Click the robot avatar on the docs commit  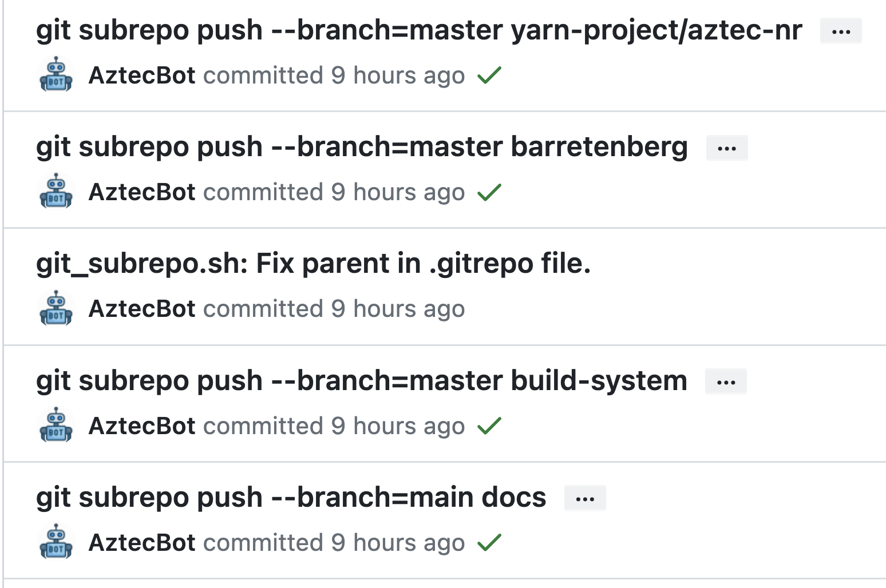click(x=56, y=542)
